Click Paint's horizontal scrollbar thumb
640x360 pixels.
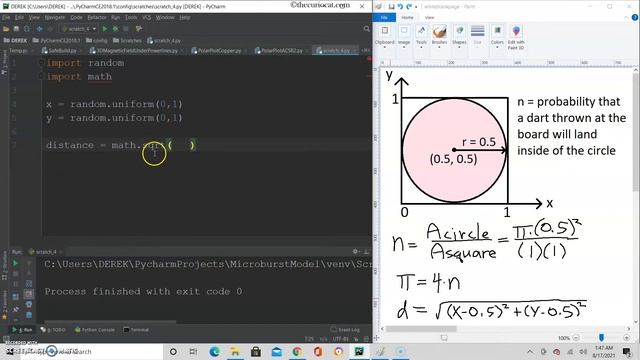click(x=421, y=329)
